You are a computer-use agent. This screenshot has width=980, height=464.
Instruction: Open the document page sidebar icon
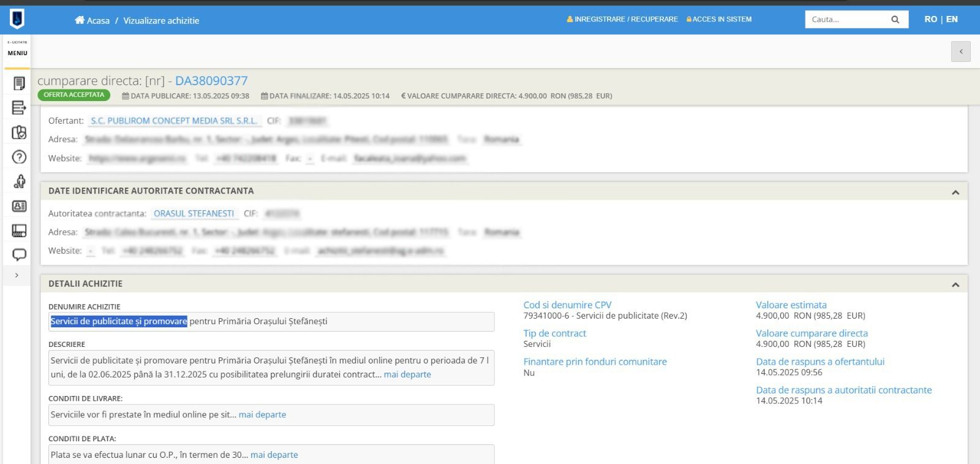pyautogui.click(x=19, y=83)
